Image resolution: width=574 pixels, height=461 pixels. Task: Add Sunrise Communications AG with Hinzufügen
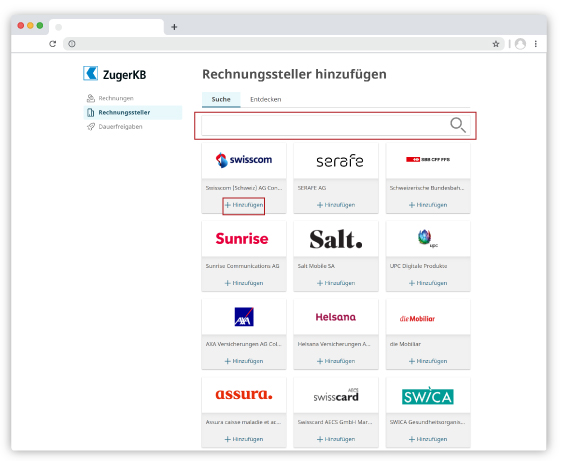pyautogui.click(x=244, y=283)
